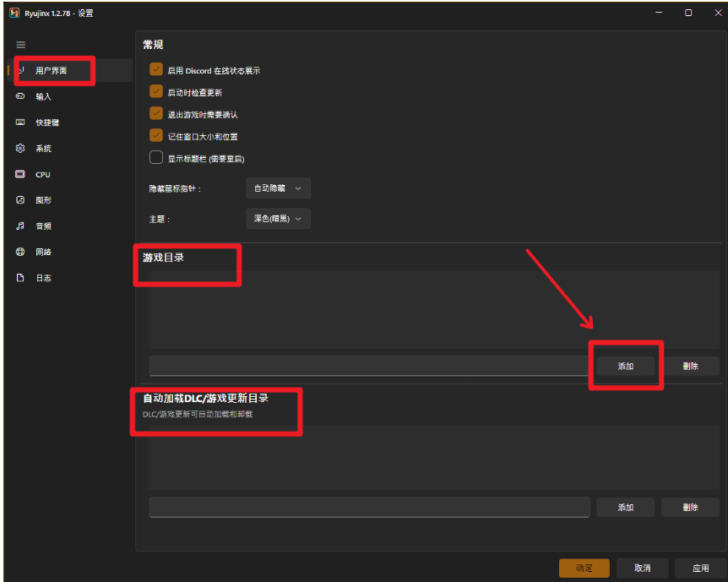Click the DLC/游戏更新 directory path input field

(x=369, y=507)
